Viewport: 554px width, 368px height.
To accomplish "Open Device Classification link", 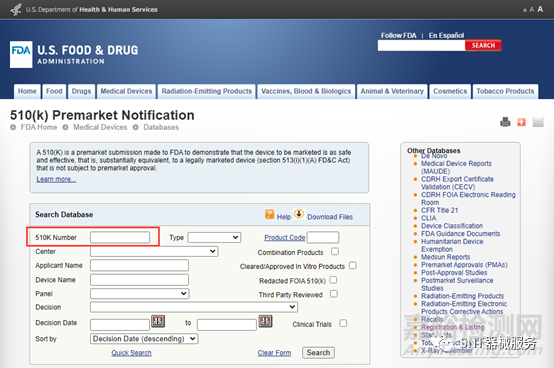I will 452,226.
